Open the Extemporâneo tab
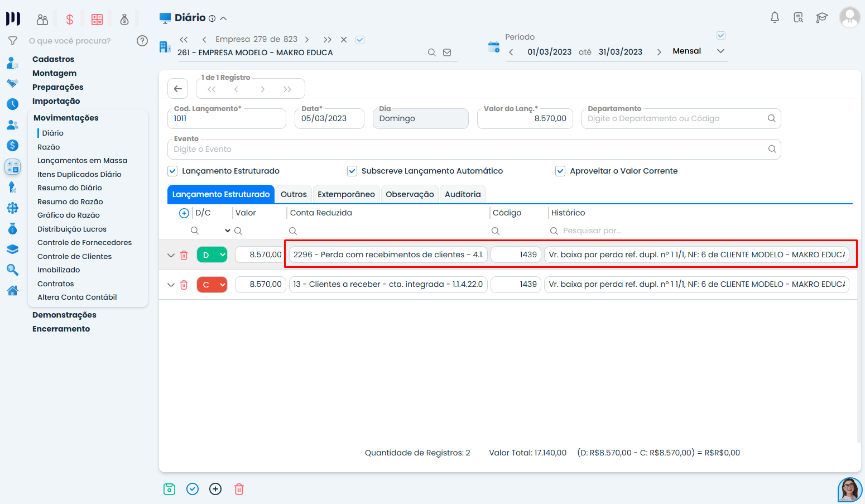Image resolution: width=865 pixels, height=504 pixels. pos(346,194)
